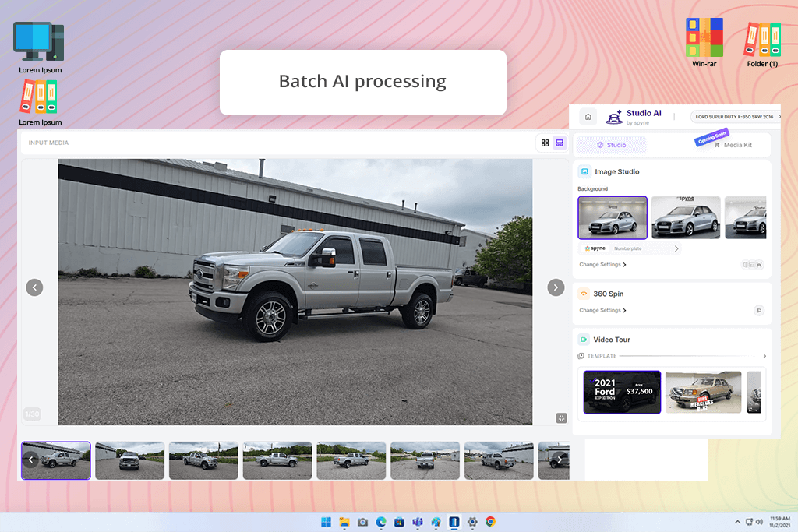Click the Image Studio section icon
The height and width of the screenshot is (532, 798).
point(584,172)
